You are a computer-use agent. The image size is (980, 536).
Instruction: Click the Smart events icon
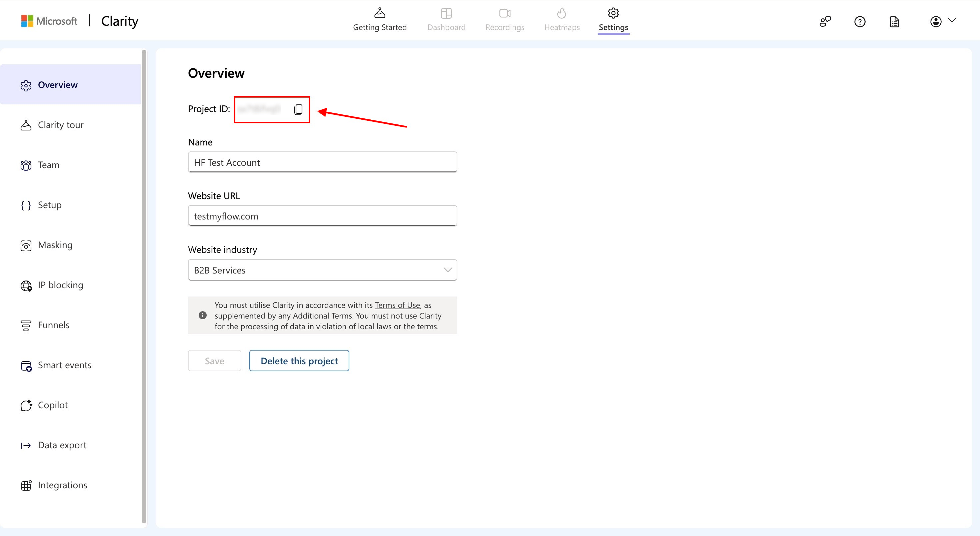pyautogui.click(x=26, y=366)
